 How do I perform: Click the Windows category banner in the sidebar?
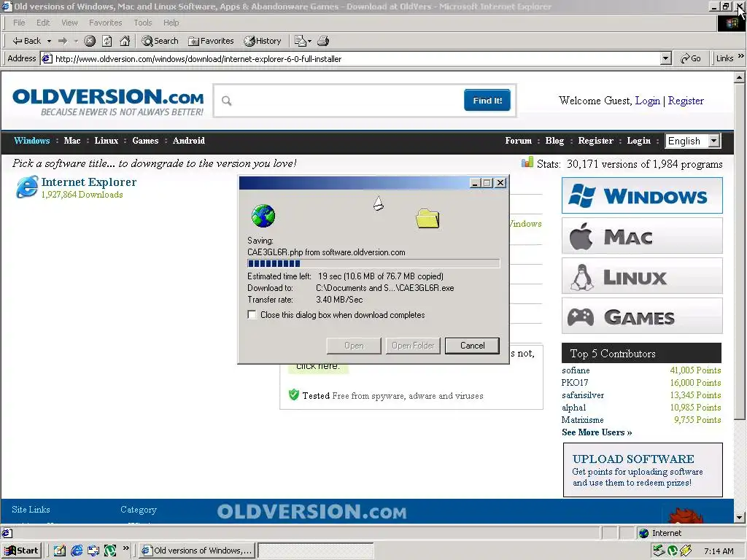click(x=642, y=195)
